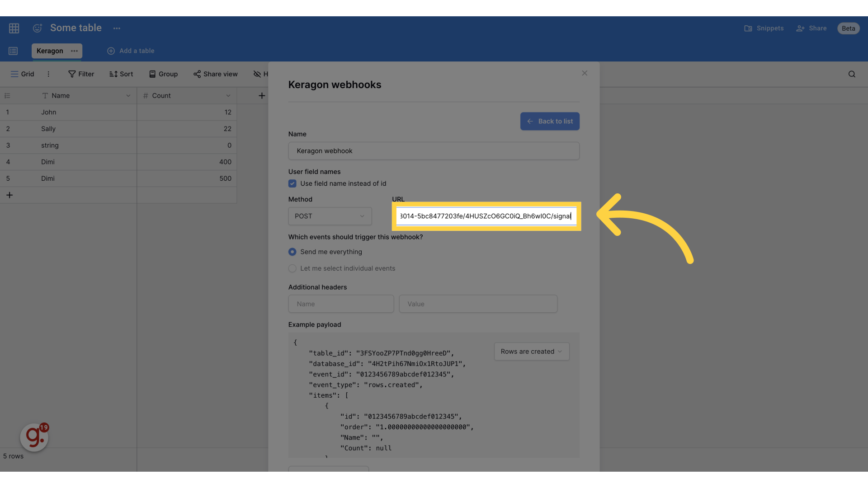Viewport: 868px width, 488px height.
Task: Open the Rows are created dropdown
Action: (532, 352)
